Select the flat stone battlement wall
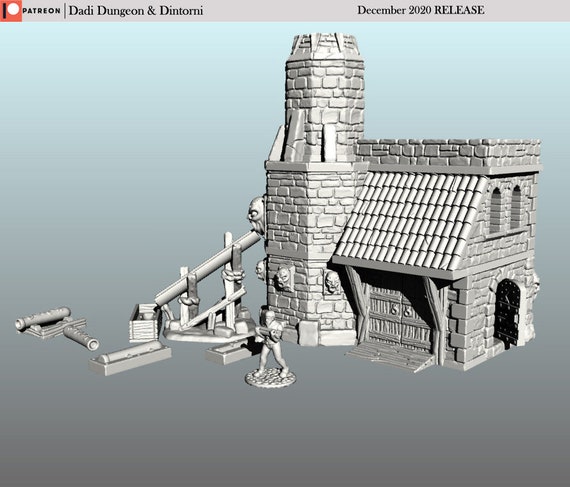Image resolution: width=570 pixels, height=487 pixels. tap(448, 153)
